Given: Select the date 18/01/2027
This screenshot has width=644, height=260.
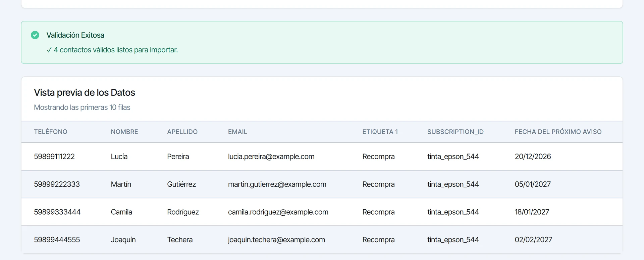Looking at the screenshot, I should tap(532, 212).
